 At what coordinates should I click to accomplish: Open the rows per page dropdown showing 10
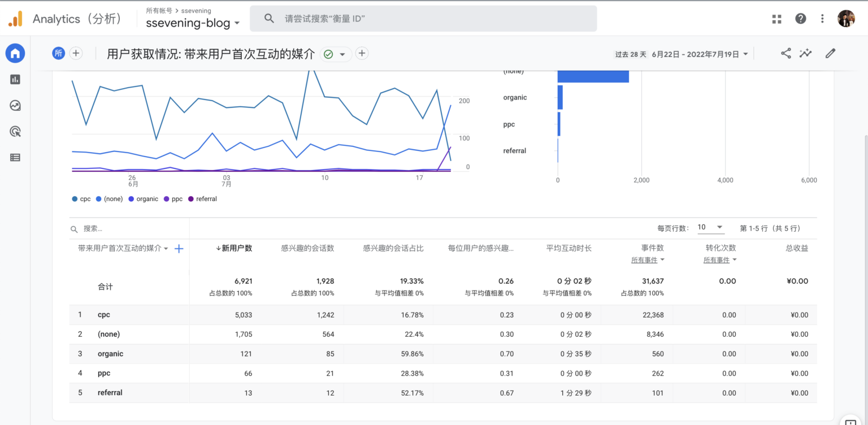pos(710,227)
